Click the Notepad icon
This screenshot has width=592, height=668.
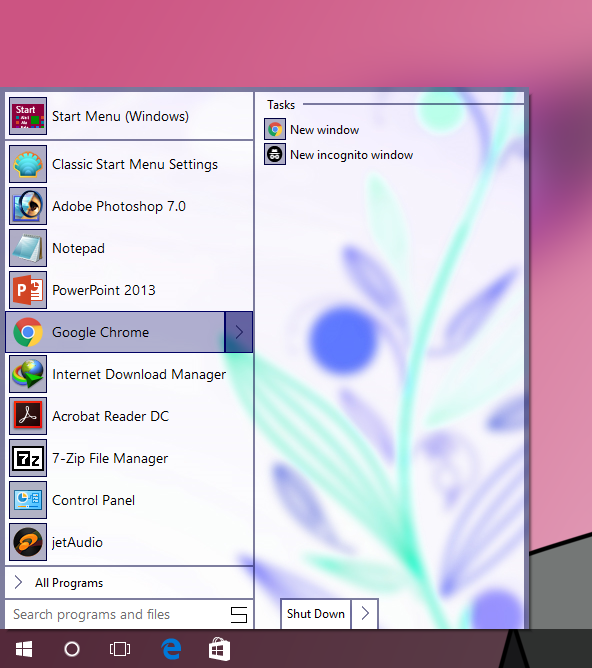click(28, 248)
